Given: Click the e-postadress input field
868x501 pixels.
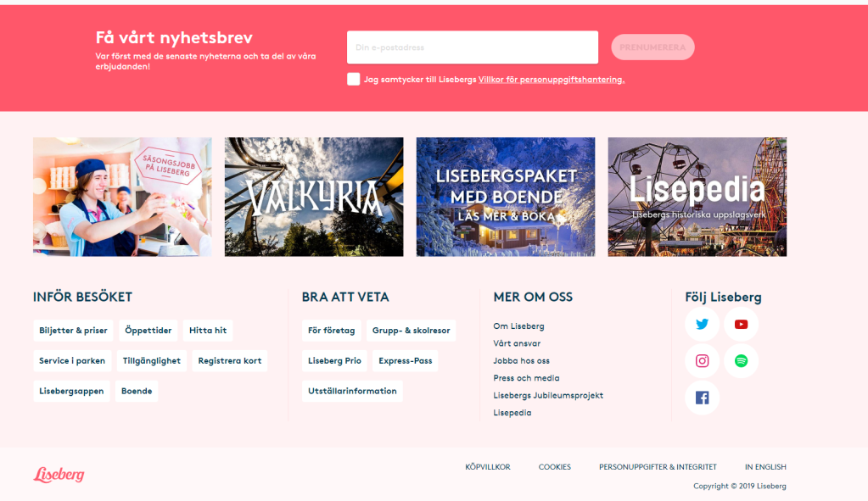Looking at the screenshot, I should click(x=472, y=47).
